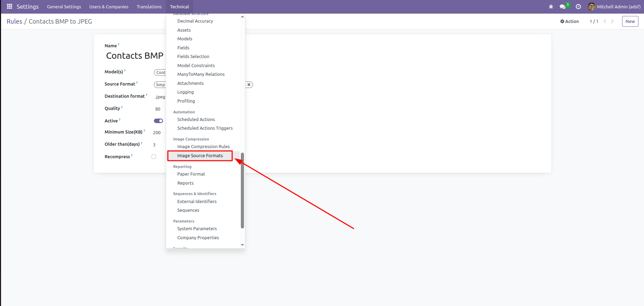This screenshot has width=644, height=306.
Task: Open Logging menu entry
Action: [x=186, y=92]
